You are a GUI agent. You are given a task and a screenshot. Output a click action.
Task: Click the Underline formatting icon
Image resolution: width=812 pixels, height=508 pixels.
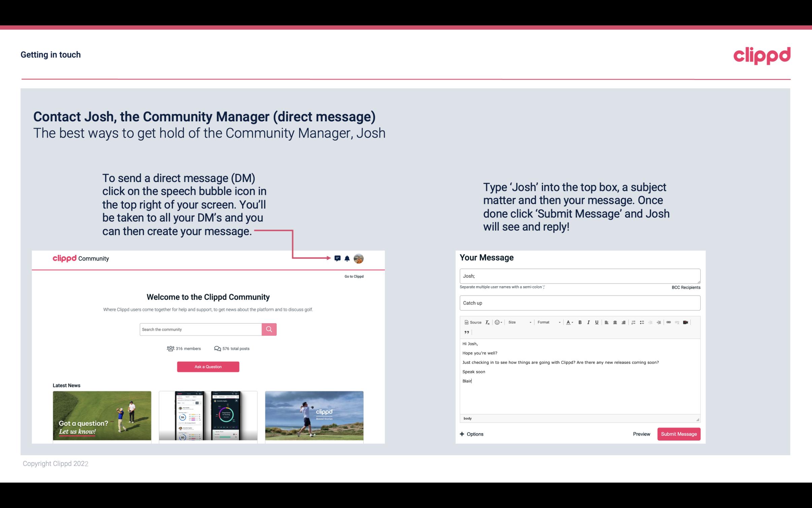pyautogui.click(x=596, y=322)
